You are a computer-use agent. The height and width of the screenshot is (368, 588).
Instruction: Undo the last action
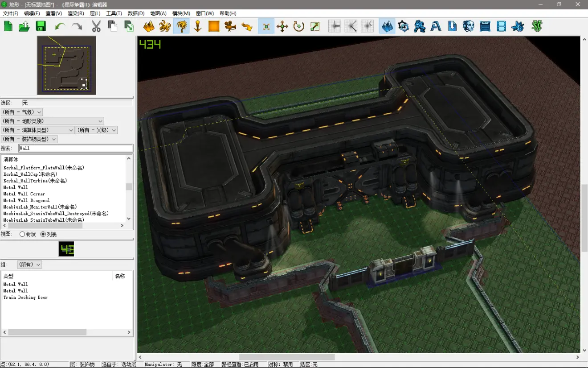point(60,26)
